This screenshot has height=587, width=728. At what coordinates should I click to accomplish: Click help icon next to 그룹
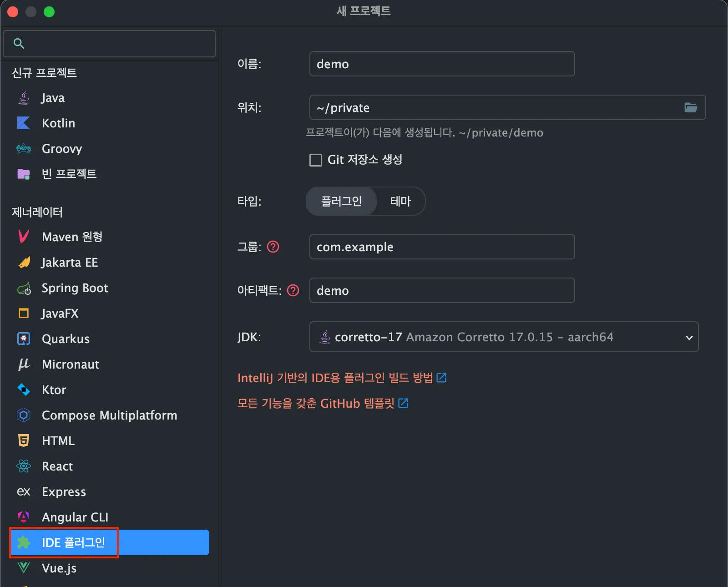click(273, 247)
